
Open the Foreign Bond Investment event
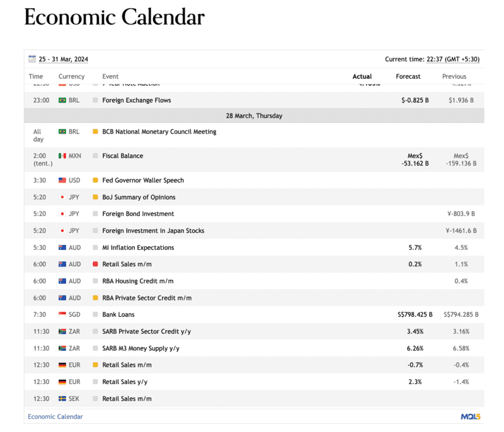[138, 214]
